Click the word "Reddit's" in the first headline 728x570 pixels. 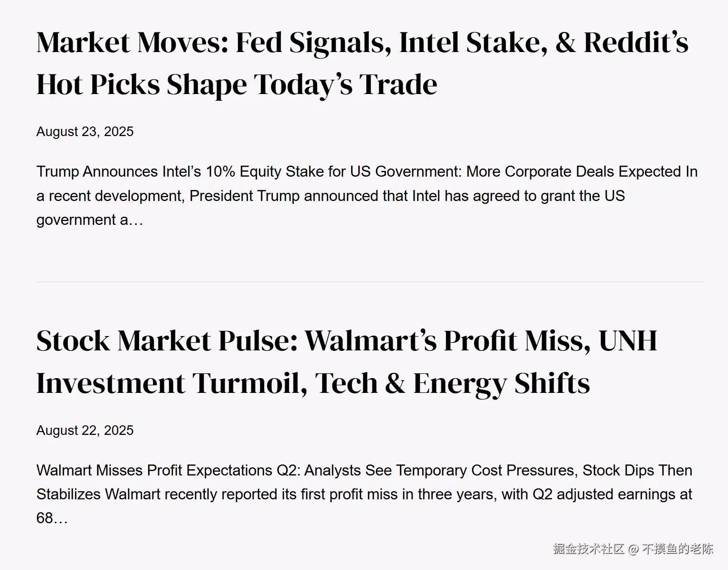[635, 42]
